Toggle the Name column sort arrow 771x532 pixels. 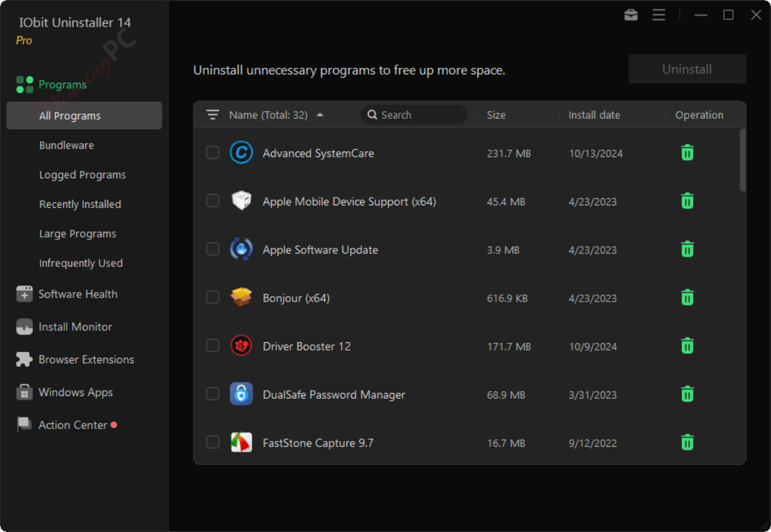click(x=320, y=115)
